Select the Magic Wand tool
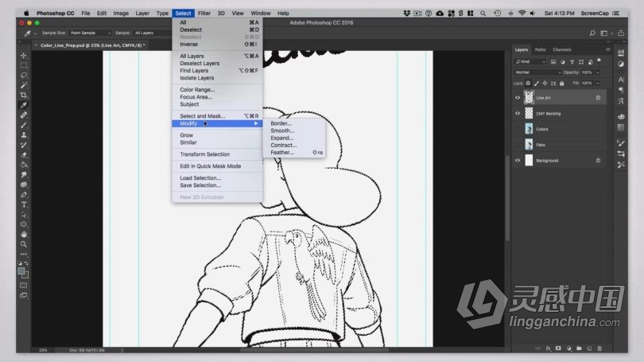 click(x=24, y=85)
